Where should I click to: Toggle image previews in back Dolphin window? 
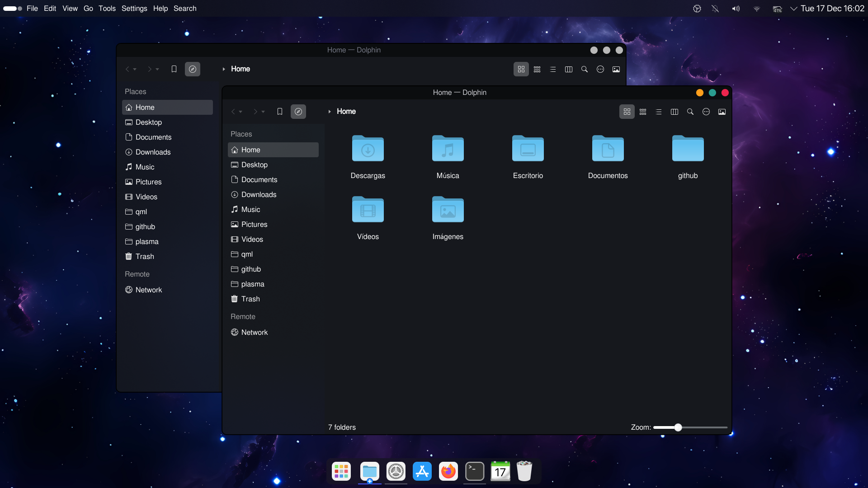coord(616,69)
